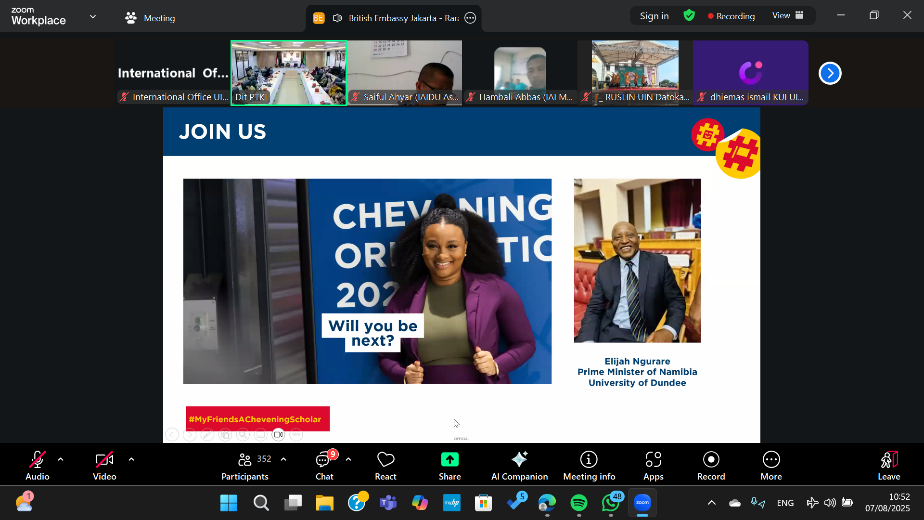Select the British Embassy Jakarta meeting tab
This screenshot has height=520, width=924.
(394, 18)
